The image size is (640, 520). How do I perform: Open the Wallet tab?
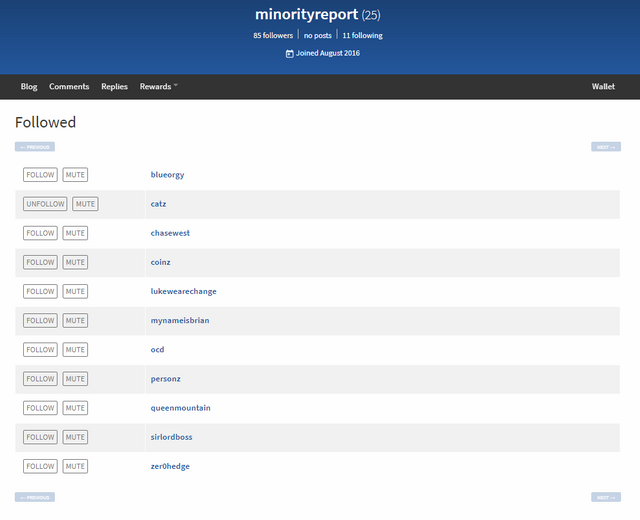click(x=603, y=87)
